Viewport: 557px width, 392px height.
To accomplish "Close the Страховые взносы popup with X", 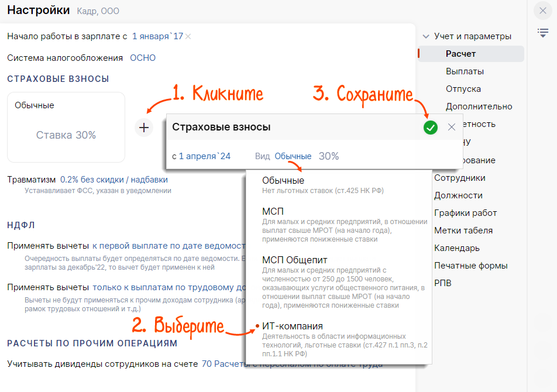I will pos(451,127).
